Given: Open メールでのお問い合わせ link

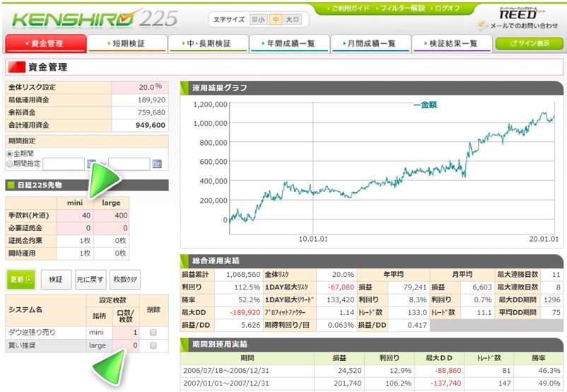Looking at the screenshot, I should pos(518,25).
